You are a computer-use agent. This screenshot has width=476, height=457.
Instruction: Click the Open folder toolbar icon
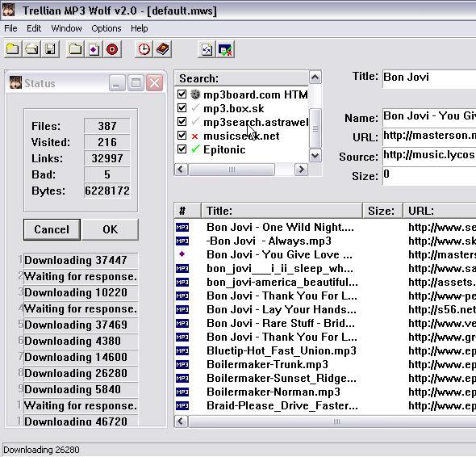31,49
